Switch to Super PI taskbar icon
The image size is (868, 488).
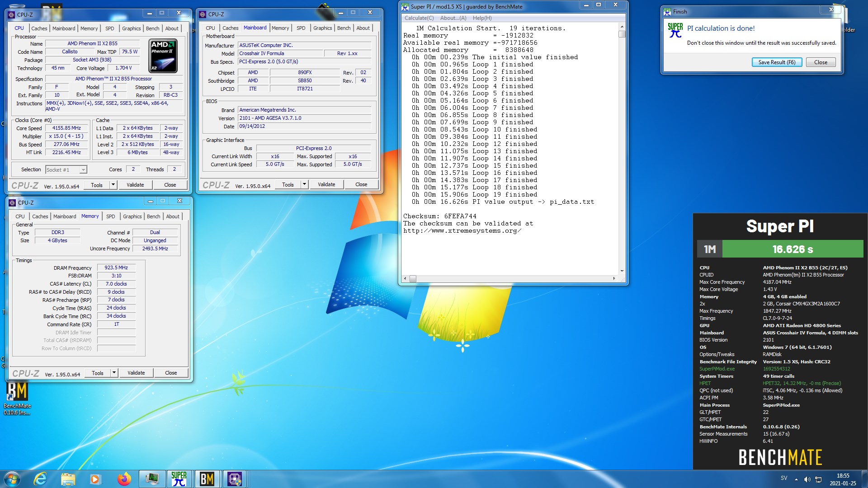tap(179, 479)
